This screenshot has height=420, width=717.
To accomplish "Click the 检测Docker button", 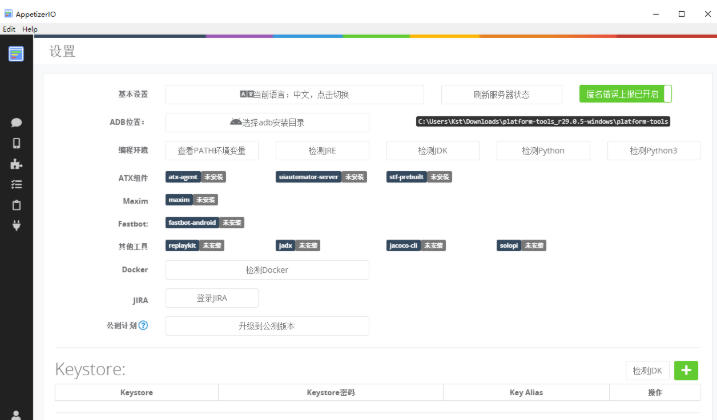I will coord(267,270).
